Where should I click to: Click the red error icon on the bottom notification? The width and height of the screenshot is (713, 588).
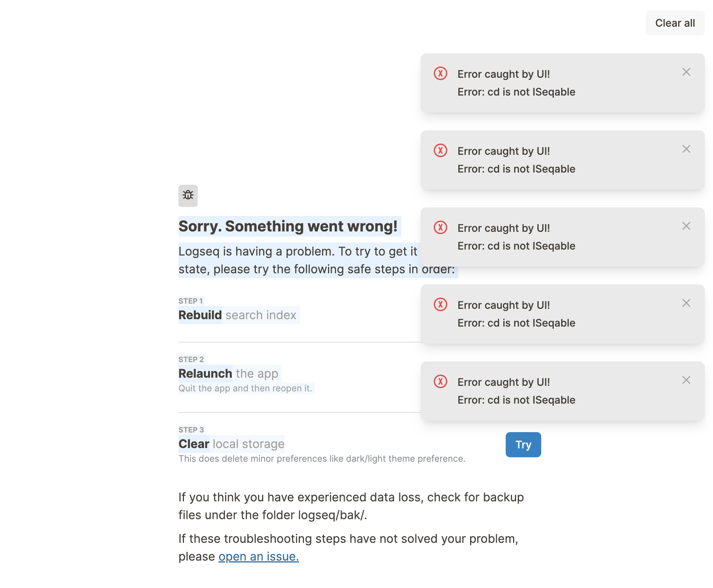click(x=440, y=382)
